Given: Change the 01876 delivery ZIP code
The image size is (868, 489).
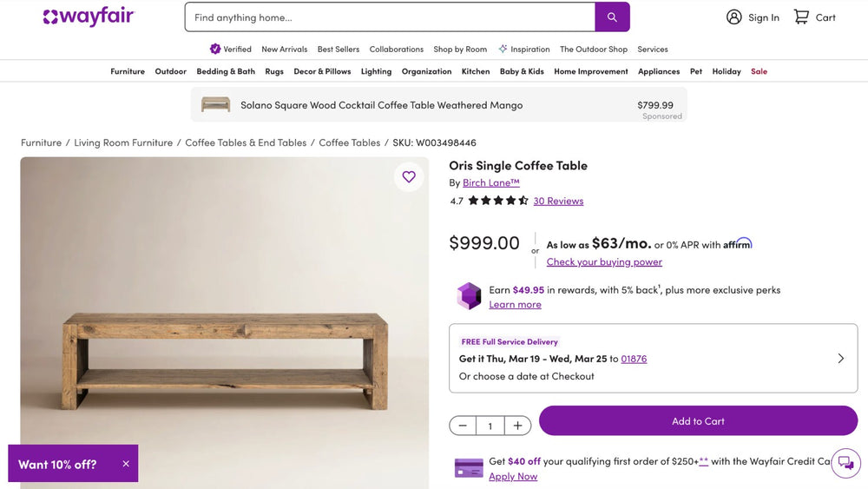Looking at the screenshot, I should coord(634,359).
